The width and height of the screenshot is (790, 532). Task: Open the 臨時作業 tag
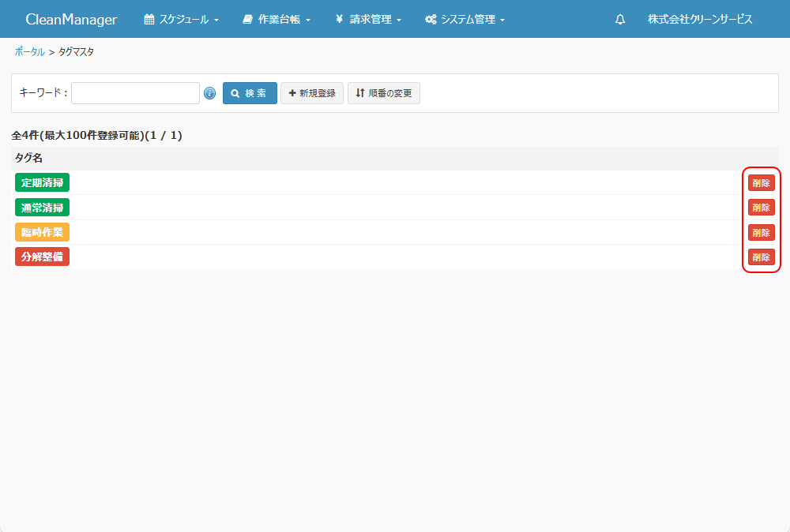[x=43, y=232]
